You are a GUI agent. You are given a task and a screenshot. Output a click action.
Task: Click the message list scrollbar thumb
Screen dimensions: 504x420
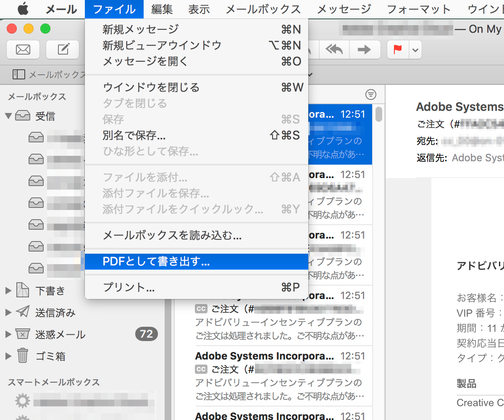pos(379,114)
